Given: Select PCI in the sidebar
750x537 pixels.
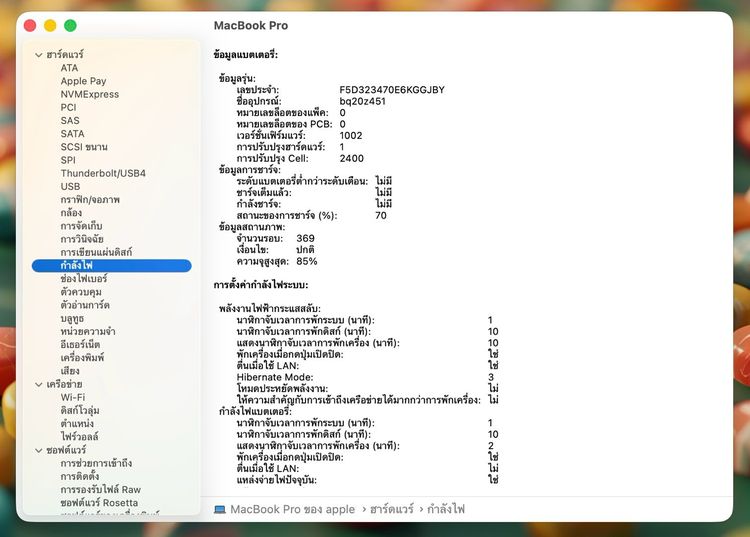Looking at the screenshot, I should coord(68,108).
